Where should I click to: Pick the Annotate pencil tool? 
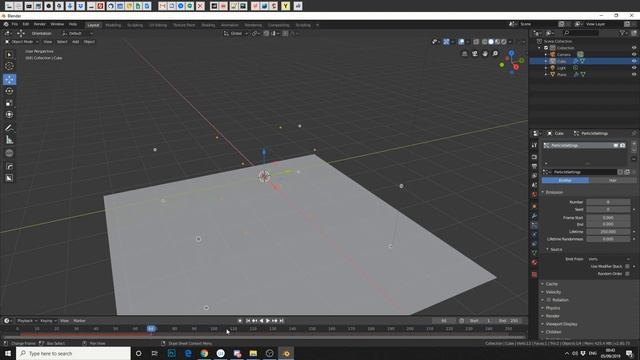(x=9, y=128)
